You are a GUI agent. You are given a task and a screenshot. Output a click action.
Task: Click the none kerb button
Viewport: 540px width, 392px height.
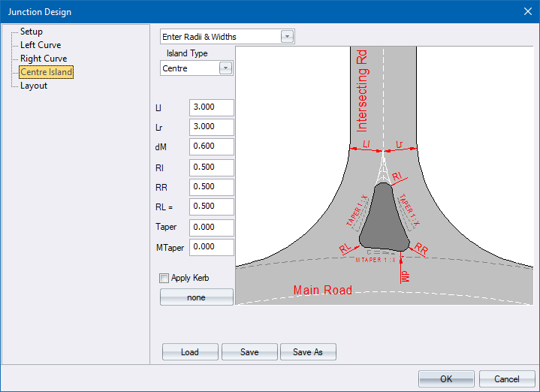tap(197, 297)
